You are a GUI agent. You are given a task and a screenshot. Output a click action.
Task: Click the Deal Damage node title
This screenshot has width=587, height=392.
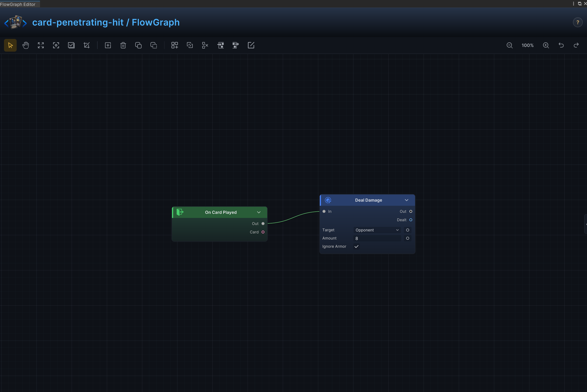click(x=369, y=200)
